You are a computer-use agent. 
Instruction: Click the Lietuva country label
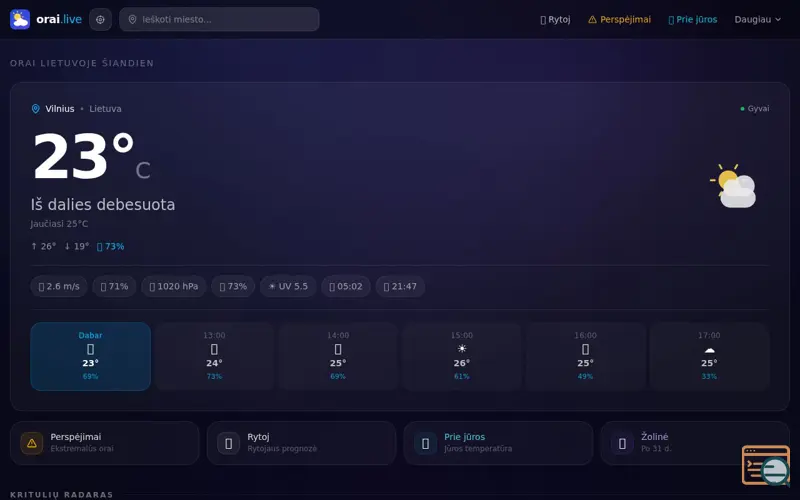tap(105, 109)
